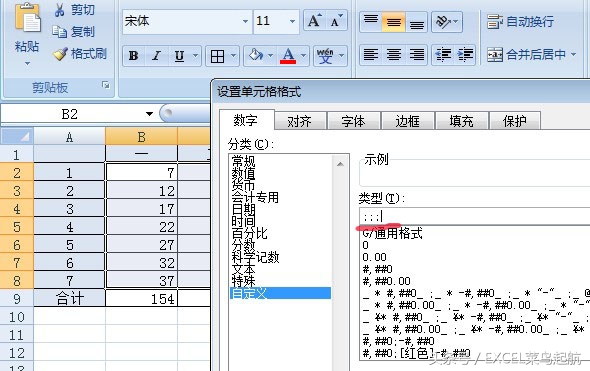The width and height of the screenshot is (590, 371).
Task: Select row 9 header
Action: coord(17,299)
